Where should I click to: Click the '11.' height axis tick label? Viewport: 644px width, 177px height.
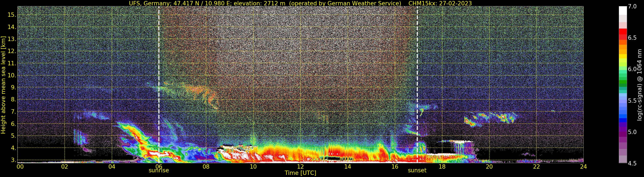(12, 63)
